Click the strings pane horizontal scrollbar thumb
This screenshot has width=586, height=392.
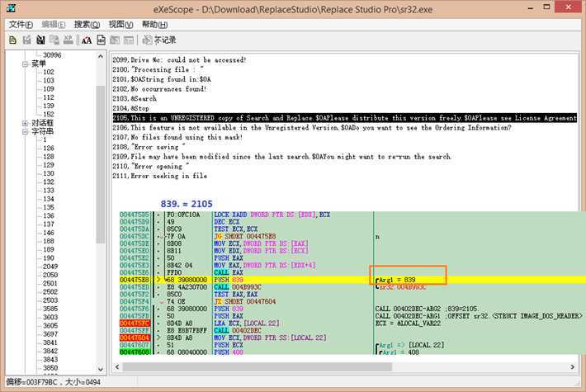(x=258, y=367)
